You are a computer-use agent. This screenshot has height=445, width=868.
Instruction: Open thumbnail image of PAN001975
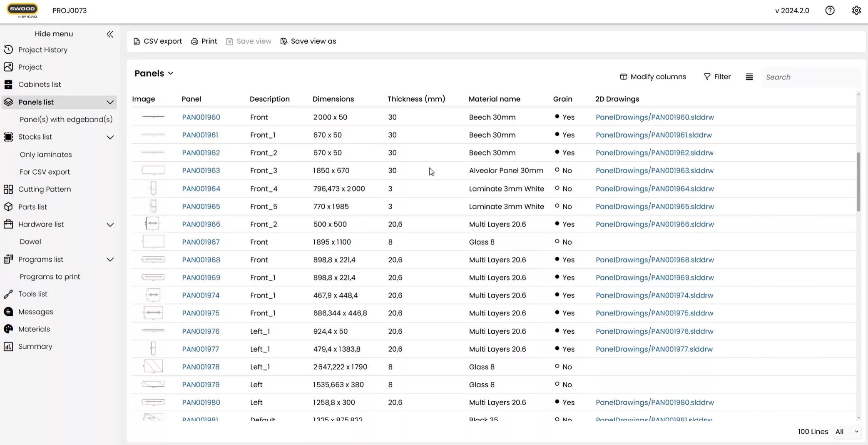[x=153, y=313]
